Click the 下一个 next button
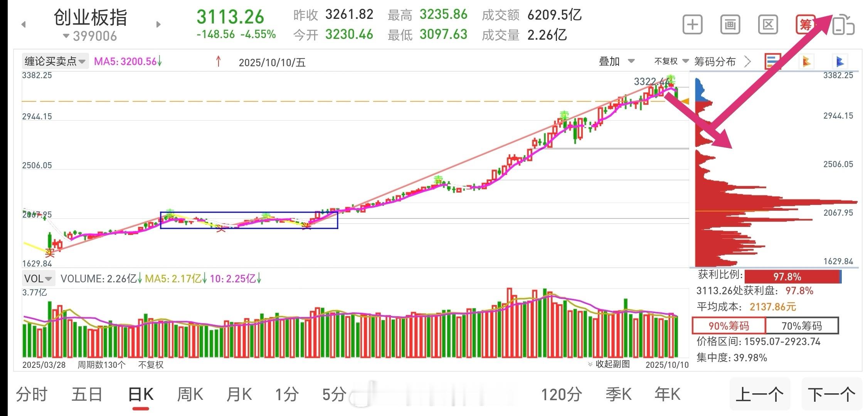Viewport: 868px width, 416px height. click(831, 394)
